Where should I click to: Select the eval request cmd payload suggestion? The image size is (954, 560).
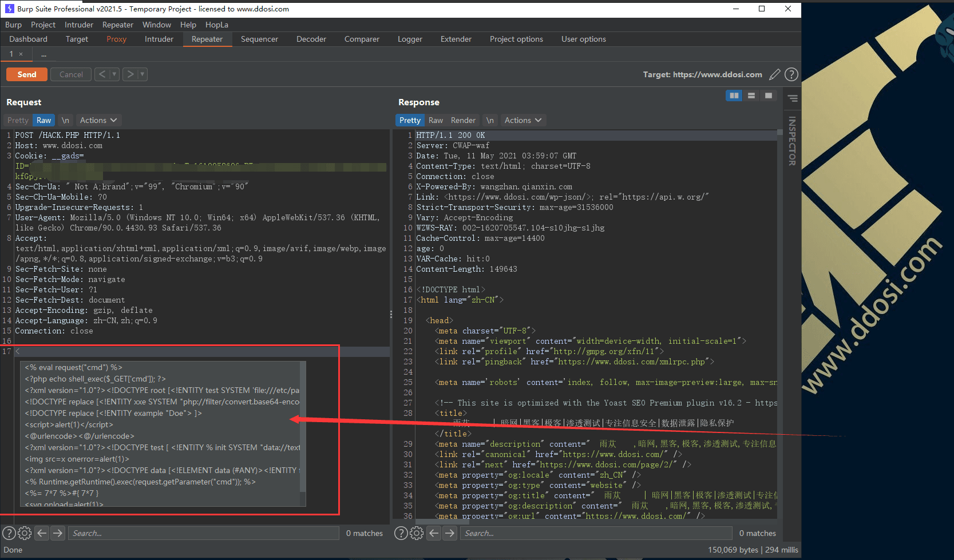pos(160,367)
